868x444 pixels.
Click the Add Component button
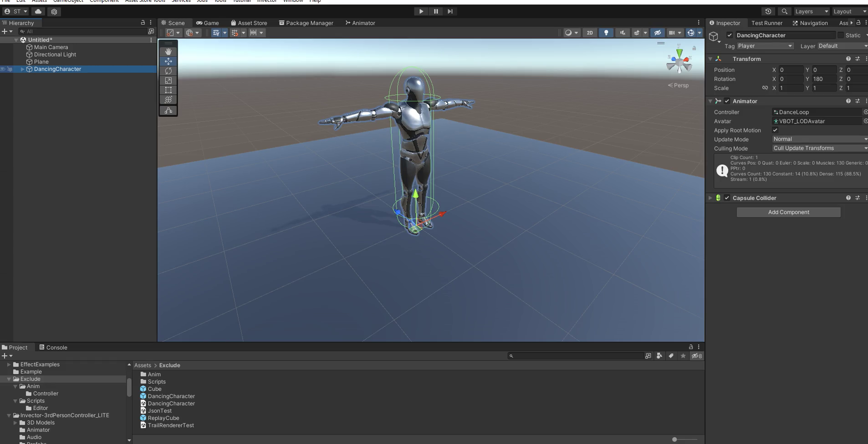[x=788, y=212]
